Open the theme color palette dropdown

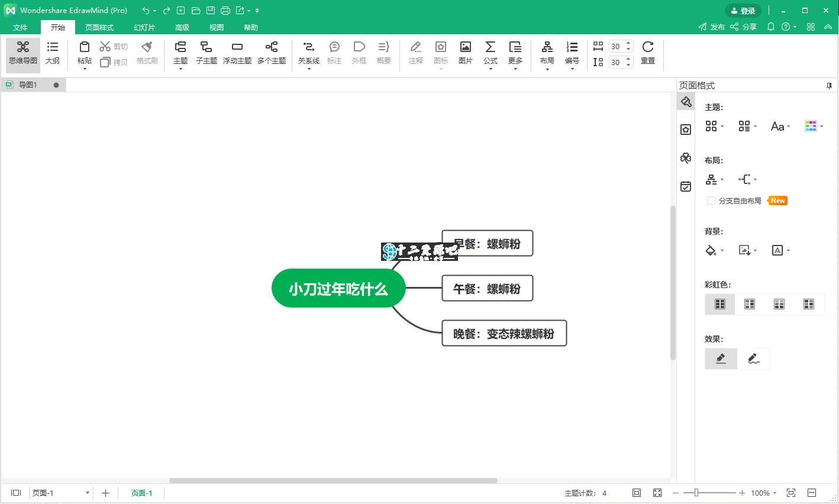[814, 126]
